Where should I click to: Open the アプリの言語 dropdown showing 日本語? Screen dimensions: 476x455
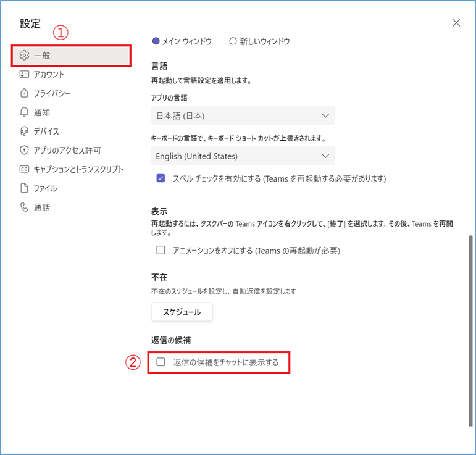point(243,115)
